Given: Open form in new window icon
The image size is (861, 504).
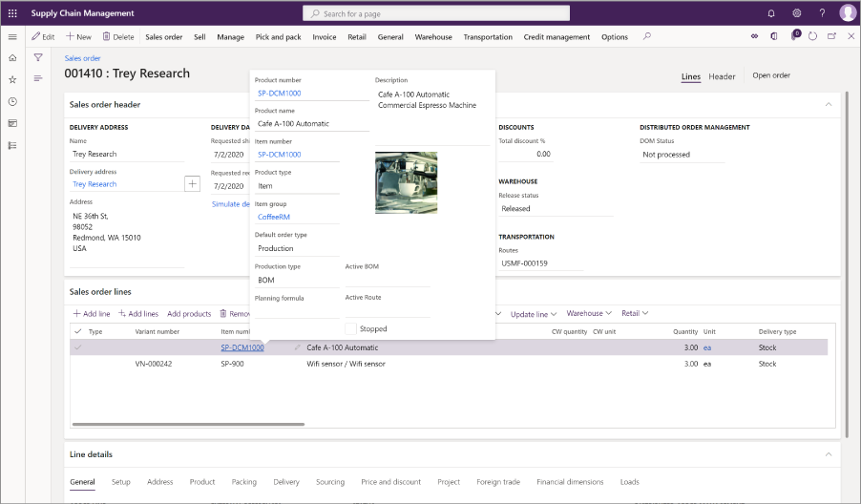Looking at the screenshot, I should pyautogui.click(x=832, y=36).
